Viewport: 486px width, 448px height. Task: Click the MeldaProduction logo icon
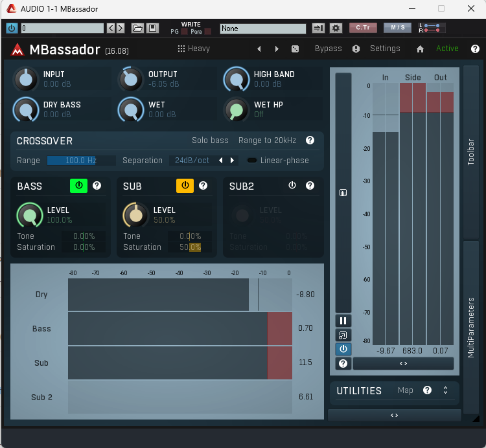point(17,50)
